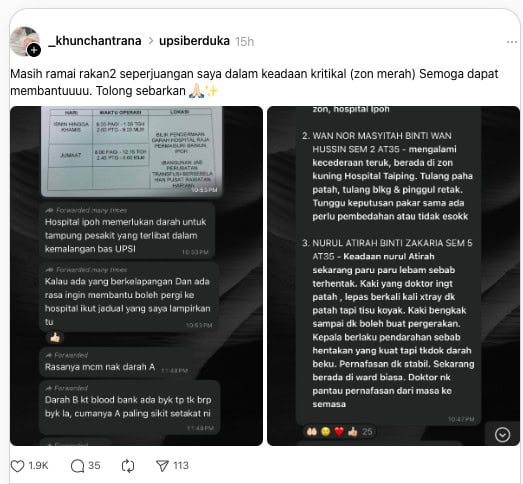This screenshot has width=523, height=484.
Task: Tap scroll-down chevron in right screenshot
Action: coord(502,435)
